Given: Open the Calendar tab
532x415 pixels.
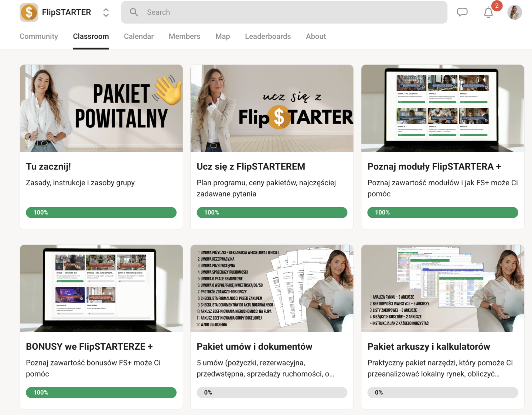Looking at the screenshot, I should click(x=139, y=36).
